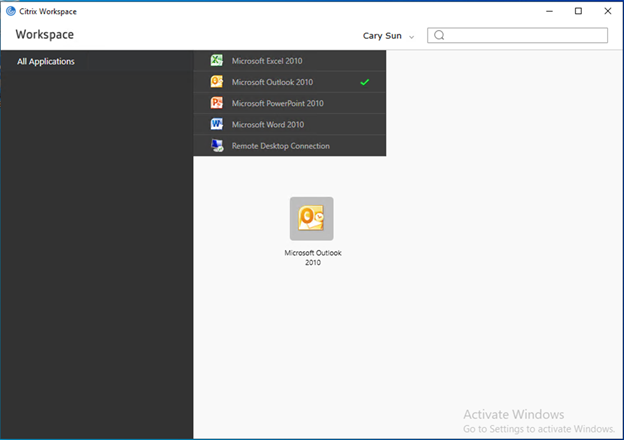624x440 pixels.
Task: Choose Remote Desktop Connection list entry
Action: (x=290, y=146)
